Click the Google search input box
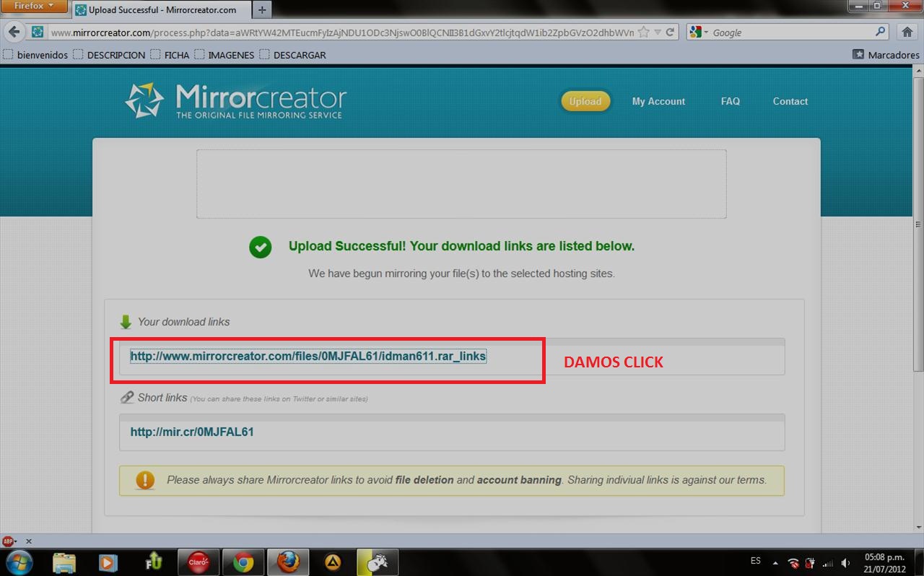Screen dimensions: 924x576 792,32
